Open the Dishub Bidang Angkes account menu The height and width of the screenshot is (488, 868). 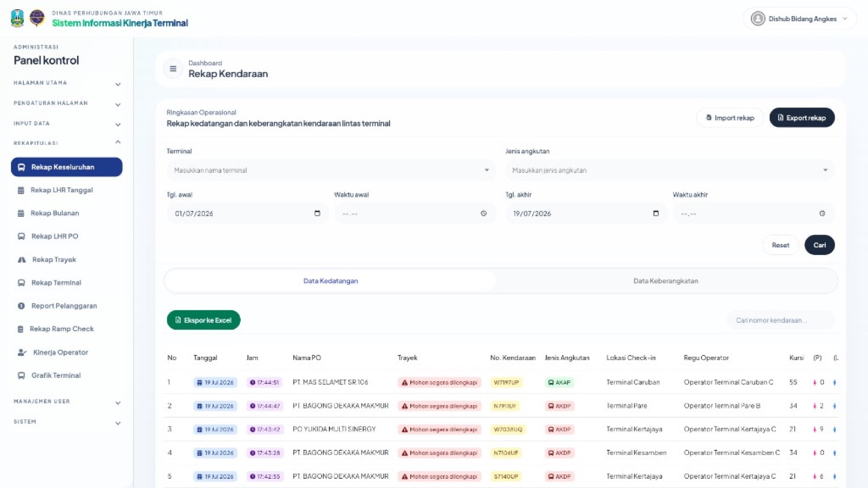pyautogui.click(x=800, y=19)
